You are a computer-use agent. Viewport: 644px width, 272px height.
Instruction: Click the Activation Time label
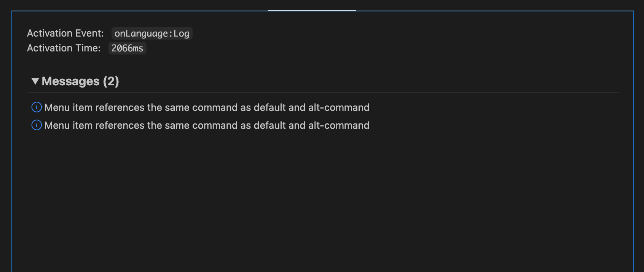pyautogui.click(x=63, y=48)
